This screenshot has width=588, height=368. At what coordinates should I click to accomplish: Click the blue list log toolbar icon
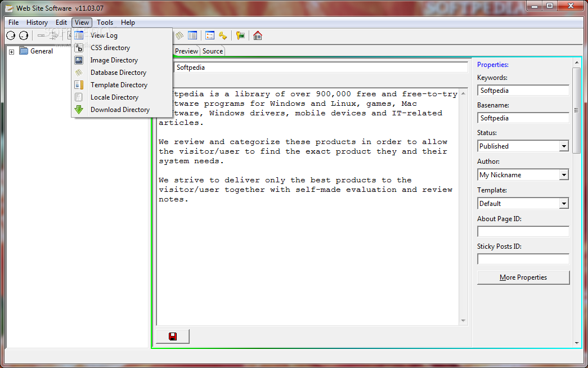coord(192,35)
